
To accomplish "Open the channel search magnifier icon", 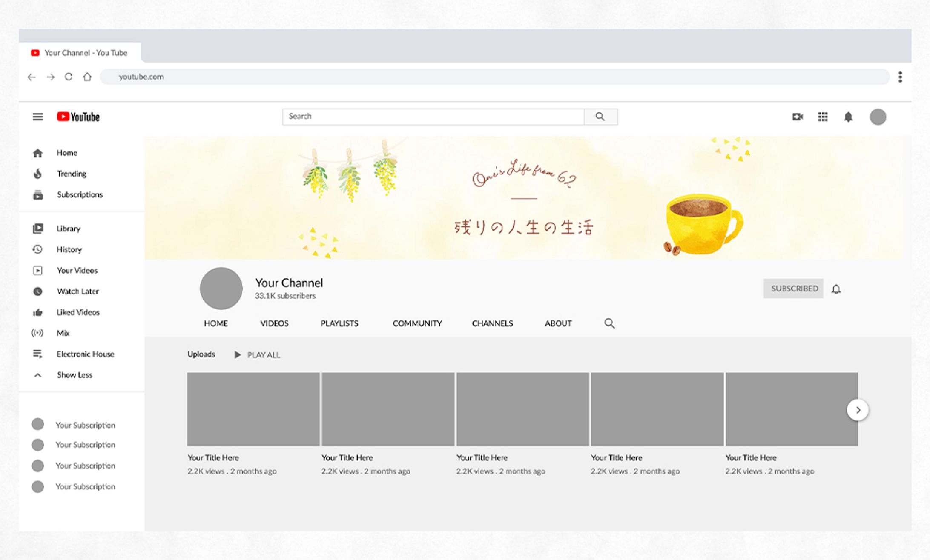I will point(609,323).
